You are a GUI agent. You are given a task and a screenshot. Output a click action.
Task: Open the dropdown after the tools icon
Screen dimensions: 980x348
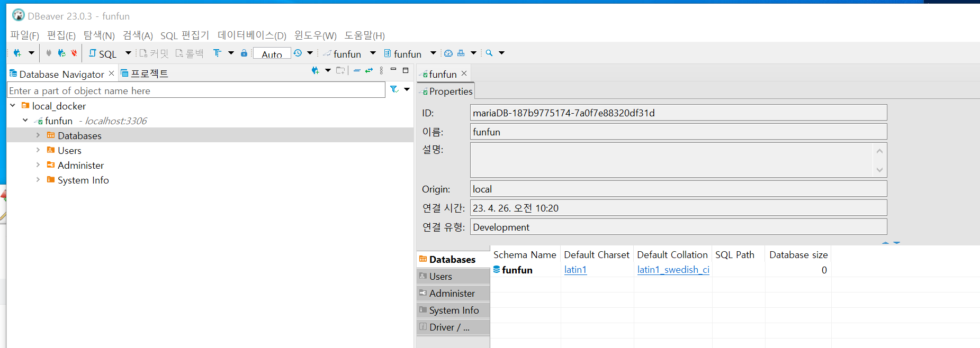(x=473, y=53)
